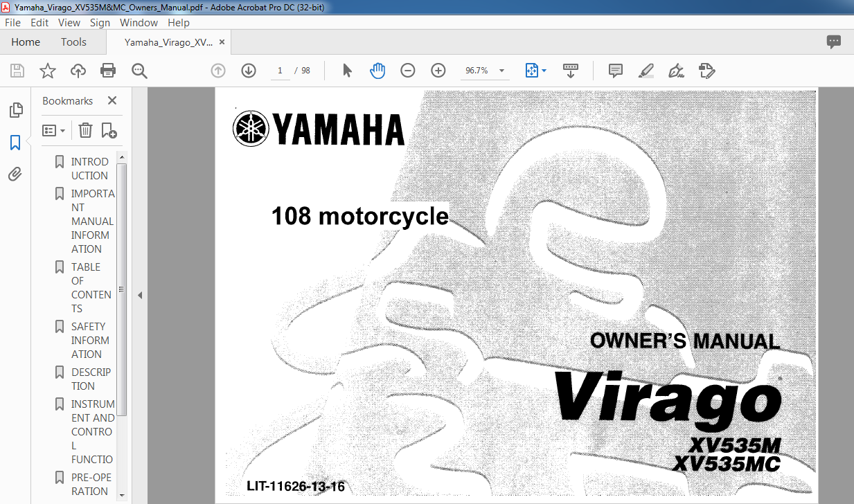Toggle the Bookmarks panel sidebar icon
Viewport: 854px width, 504px height.
coord(15,143)
